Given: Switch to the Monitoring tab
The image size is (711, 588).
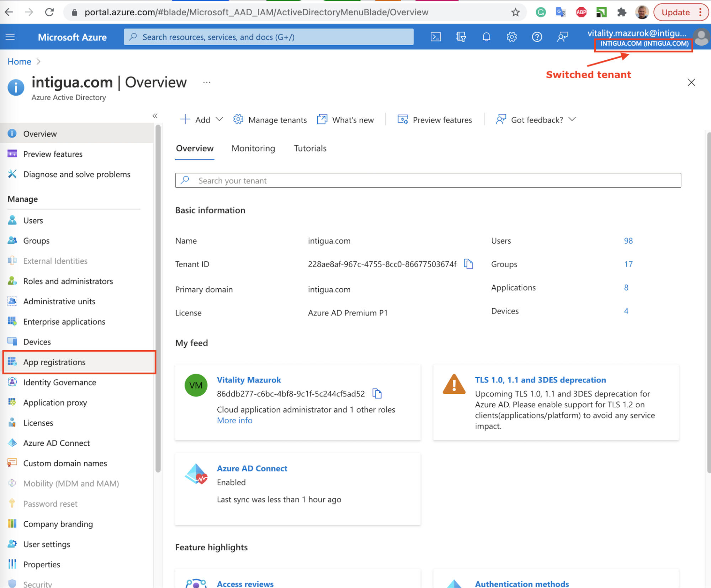Looking at the screenshot, I should point(253,148).
